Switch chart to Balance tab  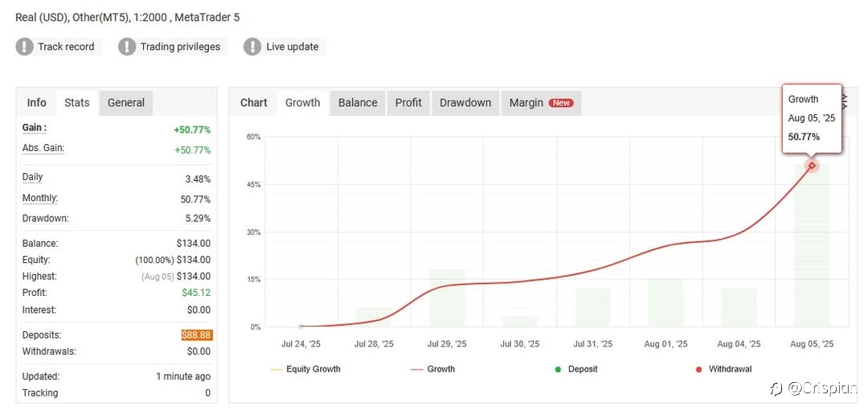click(x=358, y=103)
